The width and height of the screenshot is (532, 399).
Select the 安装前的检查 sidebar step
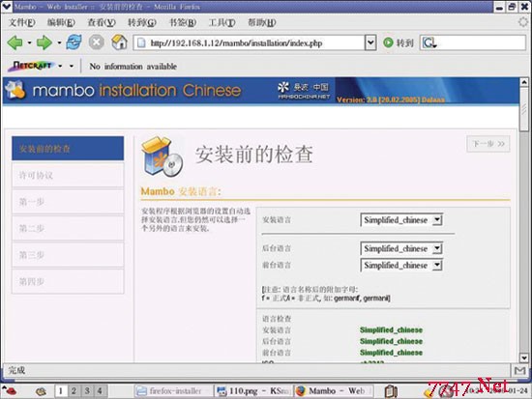point(68,149)
